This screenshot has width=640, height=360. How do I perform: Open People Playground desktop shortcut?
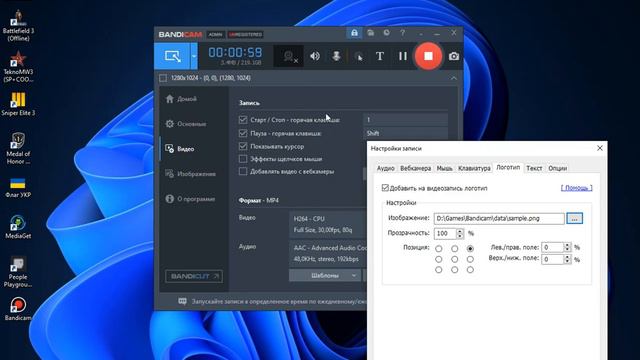(x=18, y=272)
